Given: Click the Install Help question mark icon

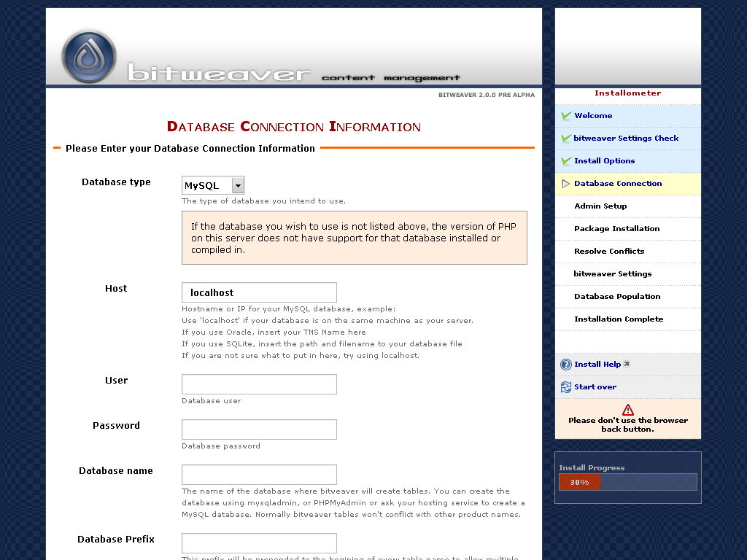Looking at the screenshot, I should [566, 365].
